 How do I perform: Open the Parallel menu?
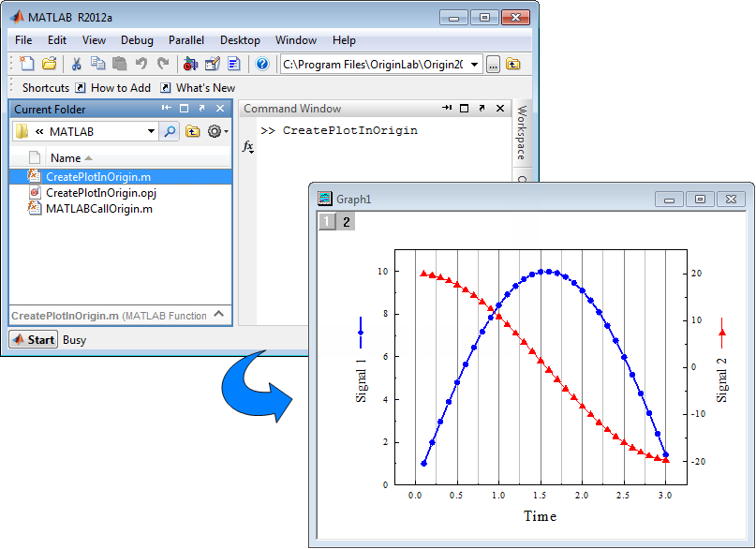[186, 40]
